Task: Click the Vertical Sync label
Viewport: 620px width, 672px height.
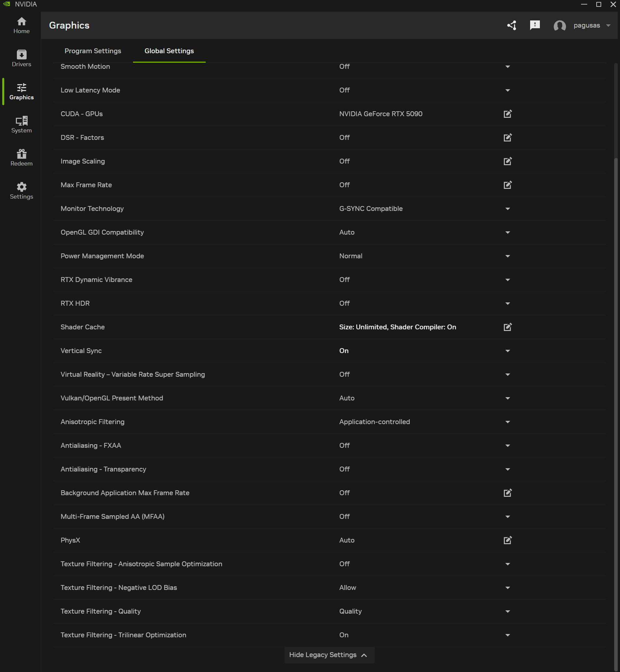Action: tap(81, 350)
